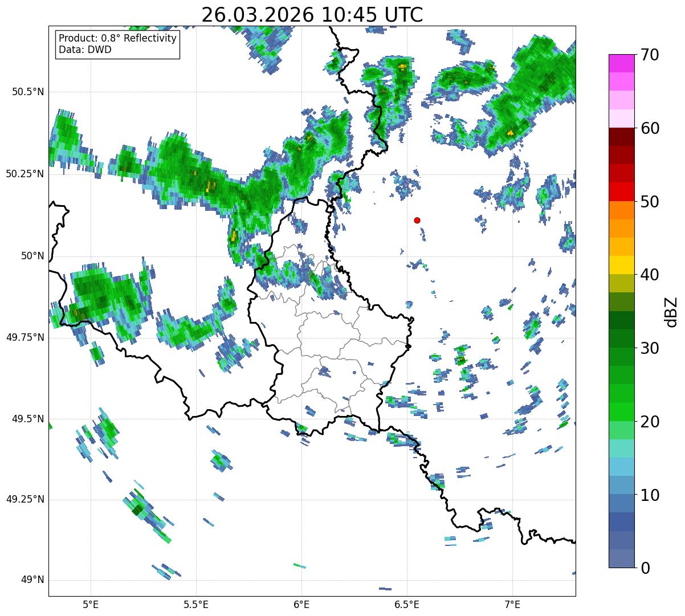Click the red station marker dot
This screenshot has width=685, height=616.
click(x=417, y=220)
